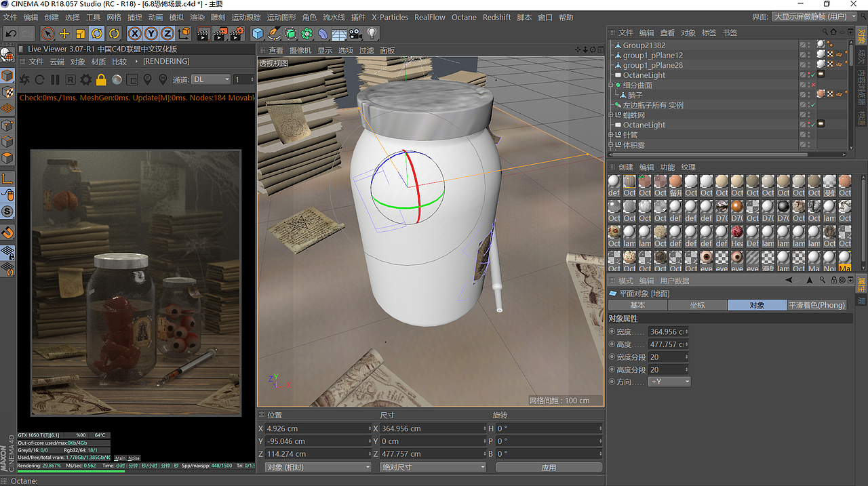Switch to the 平滑着色(Phong) tab
The height and width of the screenshot is (486, 868).
tap(816, 305)
